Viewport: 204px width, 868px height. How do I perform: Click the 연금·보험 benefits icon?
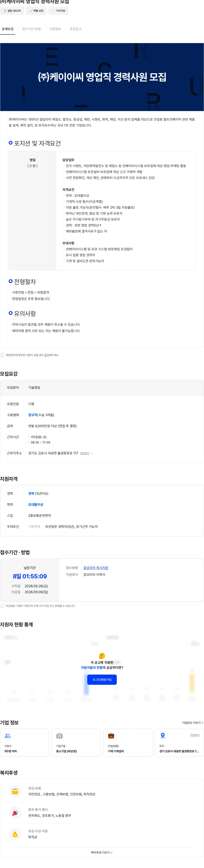coord(15,791)
